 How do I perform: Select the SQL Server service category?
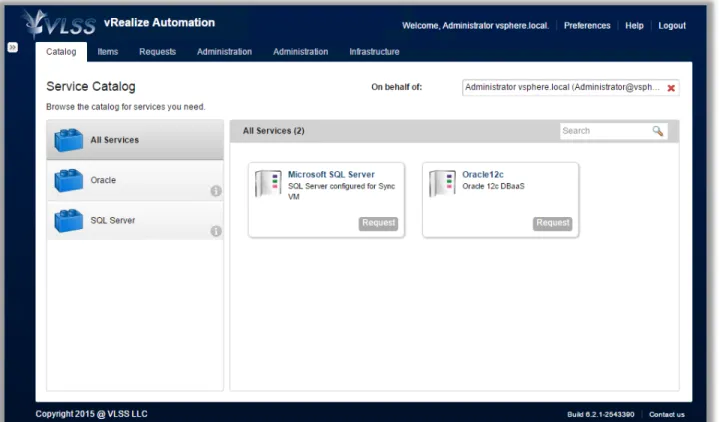point(135,220)
